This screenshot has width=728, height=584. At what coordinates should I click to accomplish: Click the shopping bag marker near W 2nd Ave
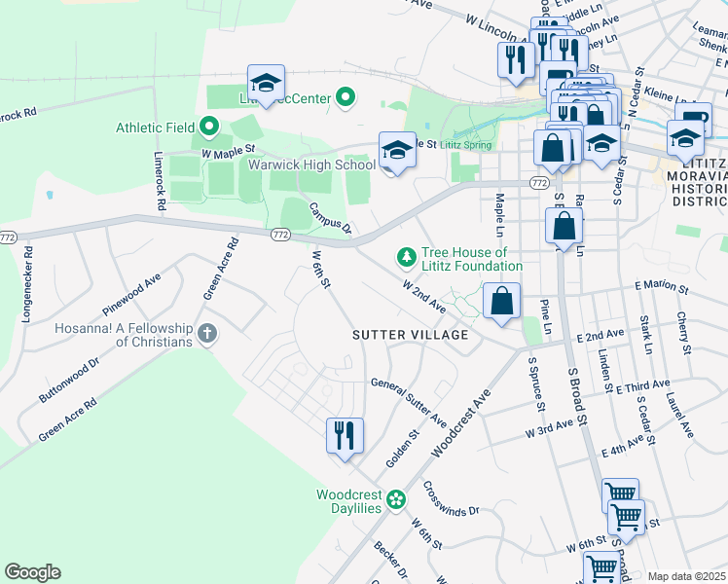[501, 304]
